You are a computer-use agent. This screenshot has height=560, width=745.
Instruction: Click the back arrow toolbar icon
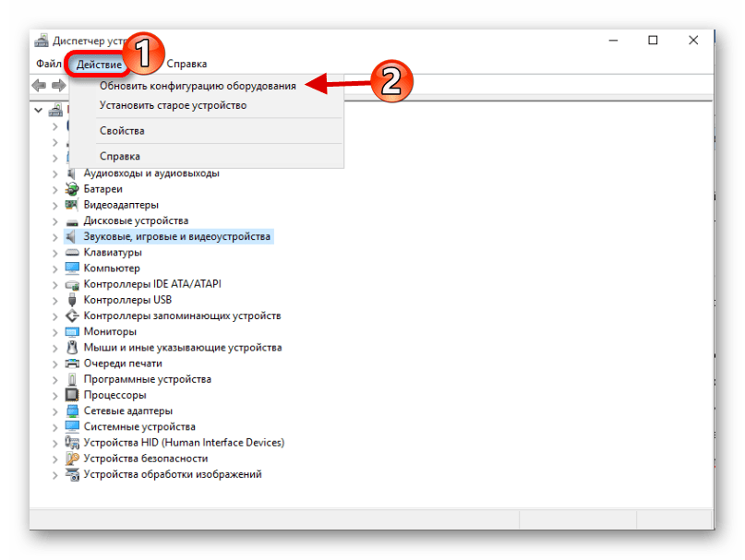coord(39,86)
